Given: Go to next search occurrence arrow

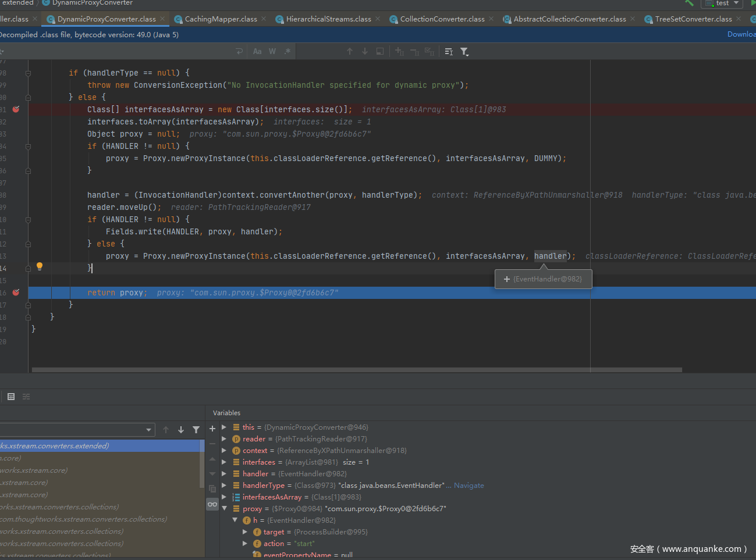Looking at the screenshot, I should click(x=365, y=52).
